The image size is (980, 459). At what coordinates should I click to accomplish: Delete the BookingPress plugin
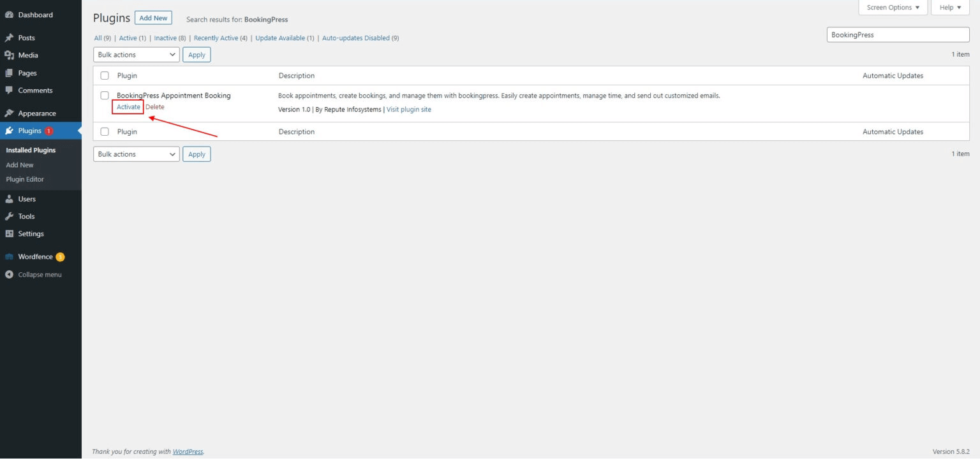(155, 107)
